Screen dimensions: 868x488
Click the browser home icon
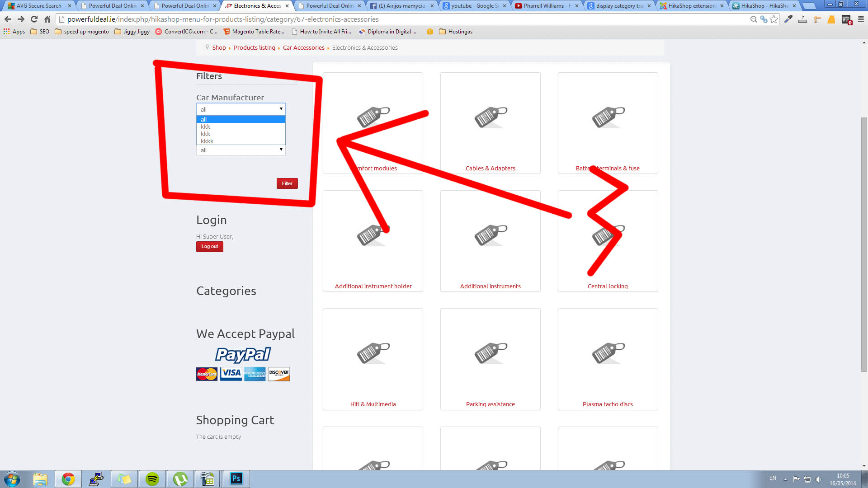pos(47,19)
